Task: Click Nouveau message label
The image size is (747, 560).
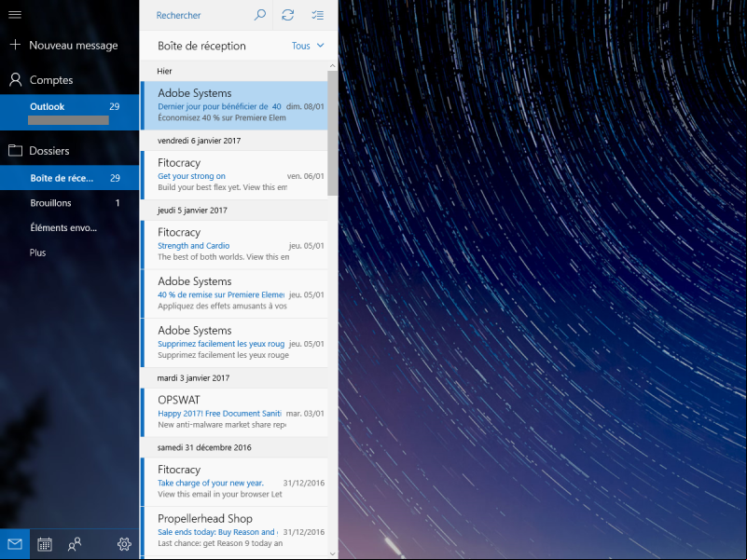Action: (x=74, y=46)
